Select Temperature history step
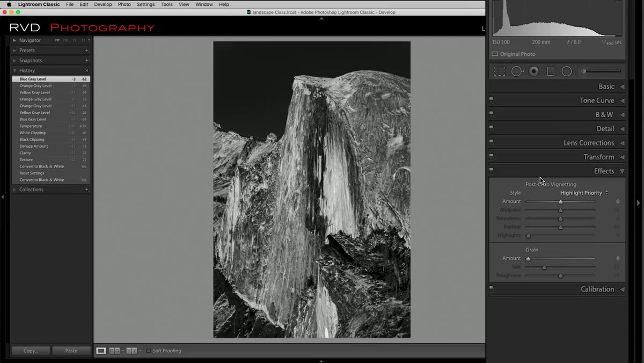 (51, 126)
